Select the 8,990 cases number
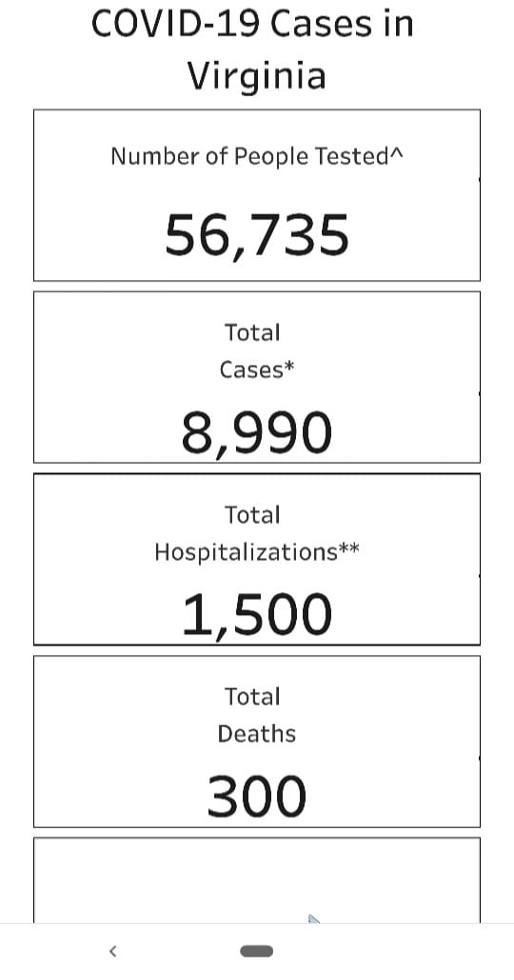This screenshot has width=514, height=980. click(257, 433)
